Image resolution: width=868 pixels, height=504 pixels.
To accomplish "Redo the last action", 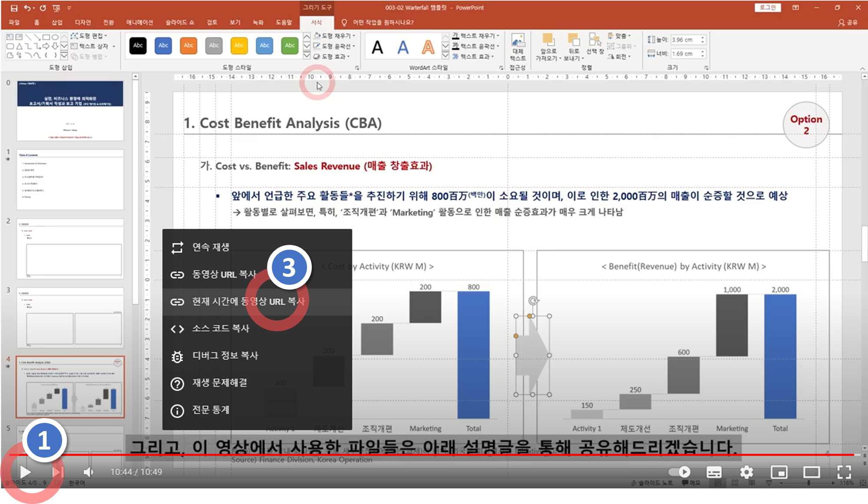I will point(43,8).
